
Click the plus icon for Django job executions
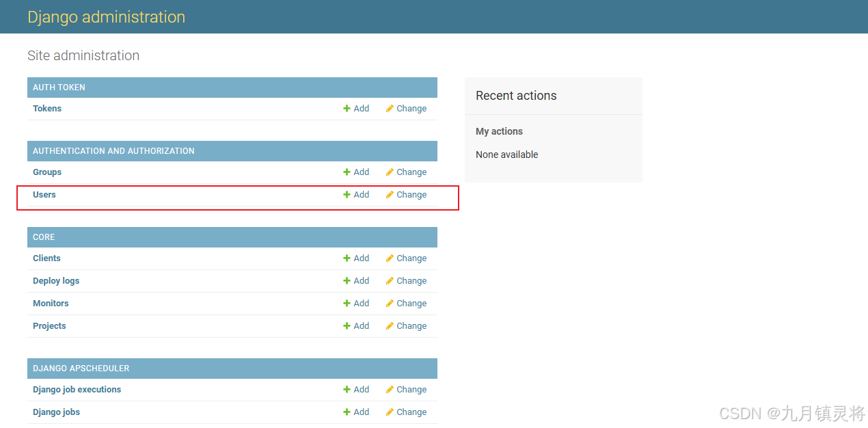click(347, 390)
